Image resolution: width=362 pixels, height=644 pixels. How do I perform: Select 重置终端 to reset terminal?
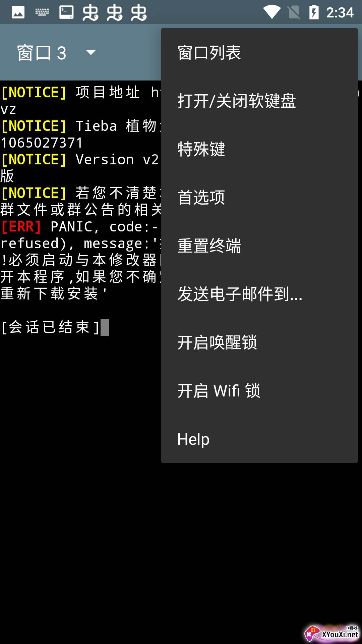pos(259,246)
